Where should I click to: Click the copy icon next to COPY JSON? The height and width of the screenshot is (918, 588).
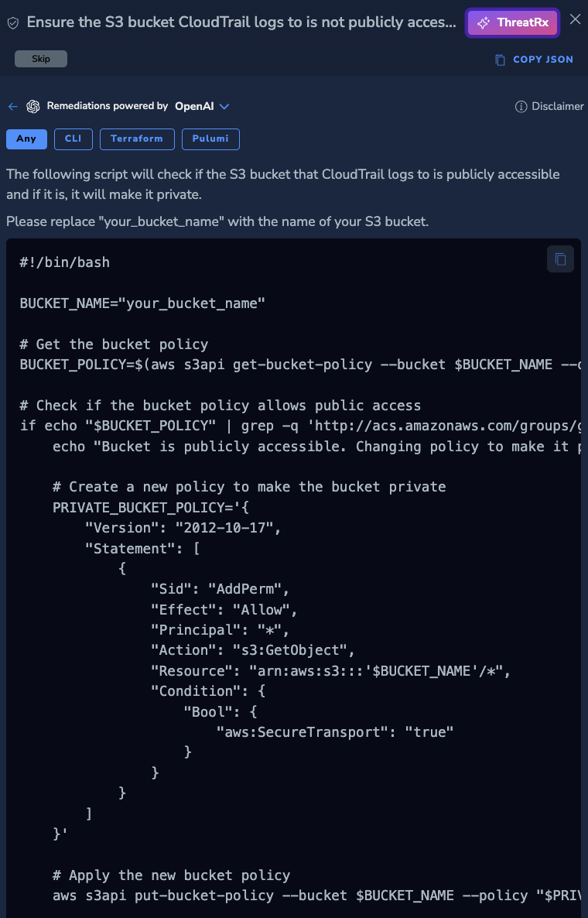500,60
